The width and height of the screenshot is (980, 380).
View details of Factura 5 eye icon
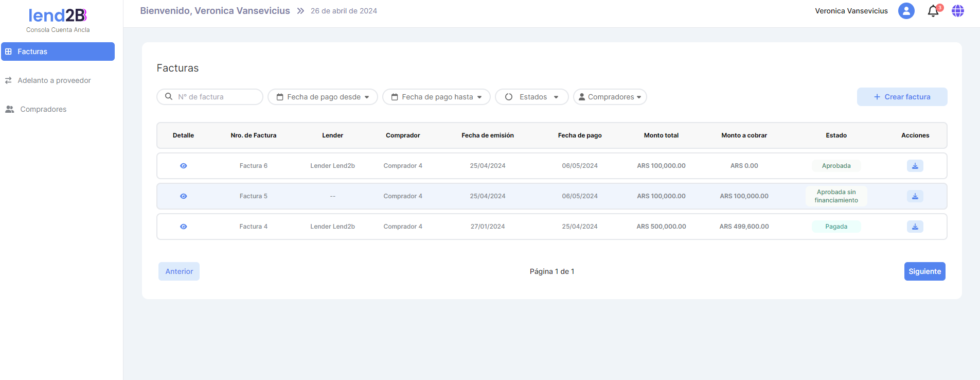tap(183, 196)
